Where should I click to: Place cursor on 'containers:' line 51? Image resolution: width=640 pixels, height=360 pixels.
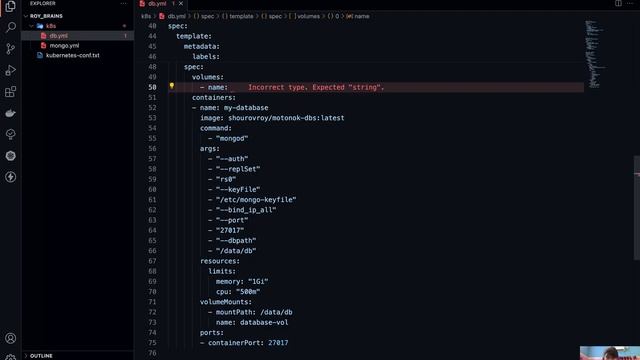[213, 98]
